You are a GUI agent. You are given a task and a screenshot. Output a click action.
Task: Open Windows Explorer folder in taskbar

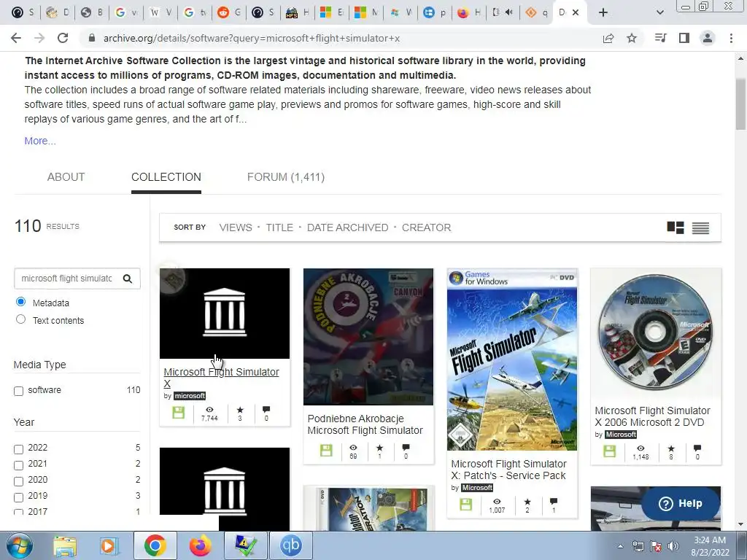[64, 545]
